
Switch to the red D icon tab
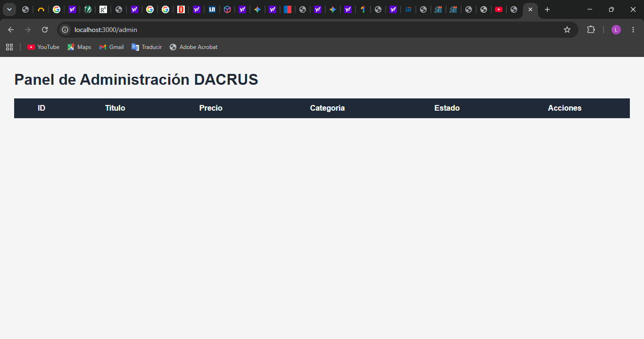click(x=181, y=9)
